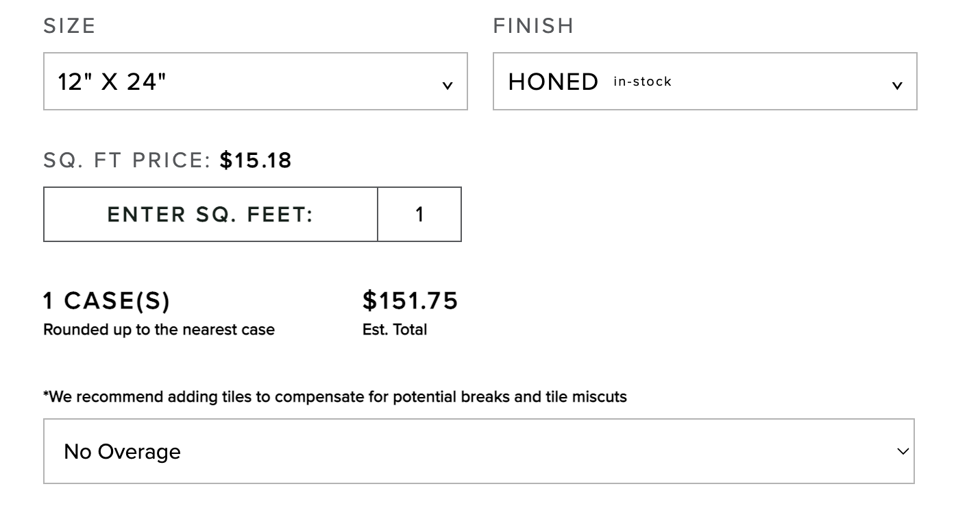Expand the No Overage dropdown
The width and height of the screenshot is (980, 517).
[478, 451]
